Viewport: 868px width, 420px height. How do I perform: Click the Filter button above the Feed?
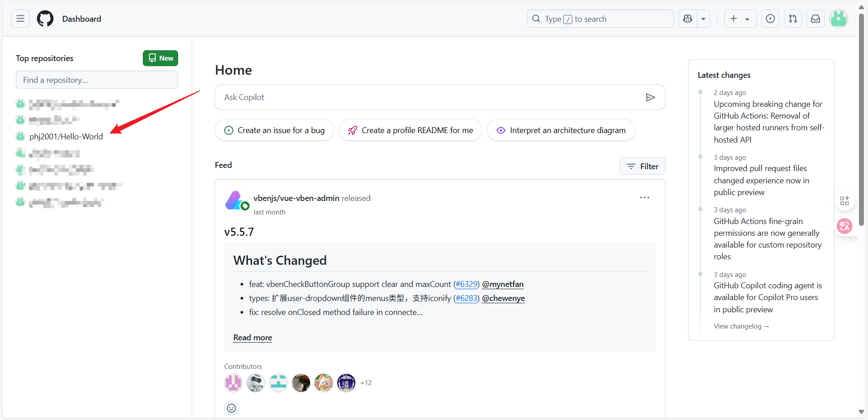tap(642, 166)
